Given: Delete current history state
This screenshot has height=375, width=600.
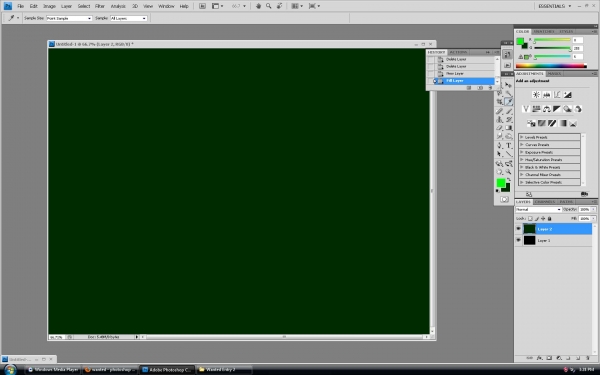Looking at the screenshot, I should click(490, 88).
